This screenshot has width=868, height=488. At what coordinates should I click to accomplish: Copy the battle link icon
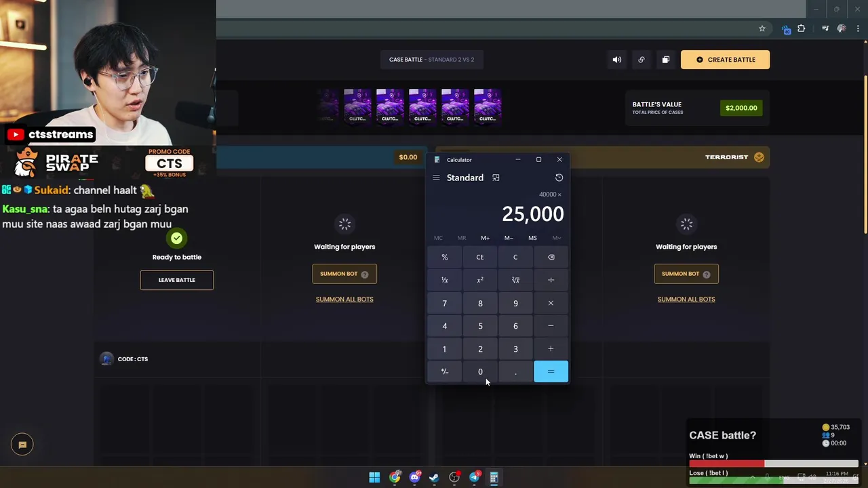[641, 60]
